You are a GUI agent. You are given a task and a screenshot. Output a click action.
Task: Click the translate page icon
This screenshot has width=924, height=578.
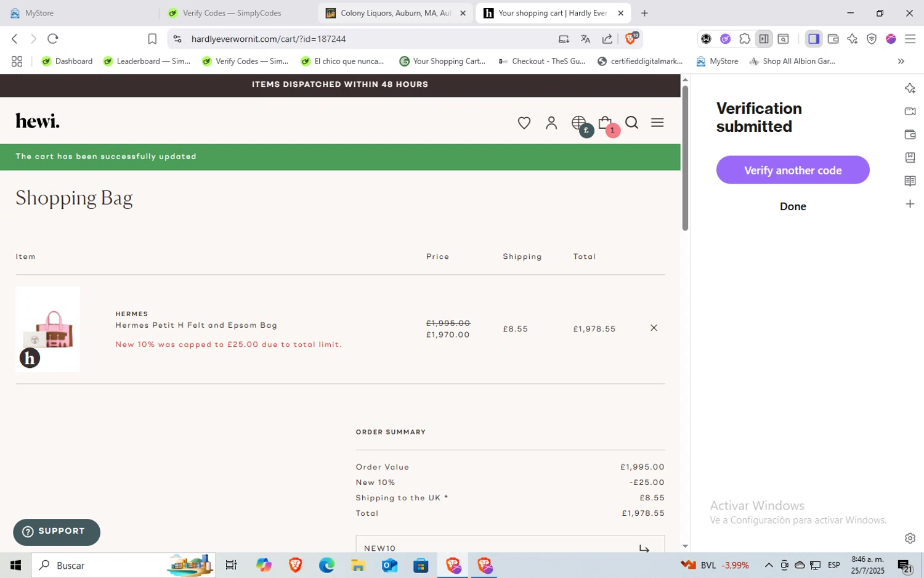pos(585,39)
